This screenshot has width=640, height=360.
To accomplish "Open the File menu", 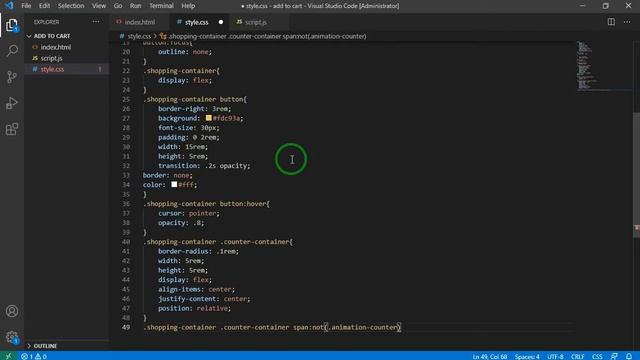I will (26, 6).
